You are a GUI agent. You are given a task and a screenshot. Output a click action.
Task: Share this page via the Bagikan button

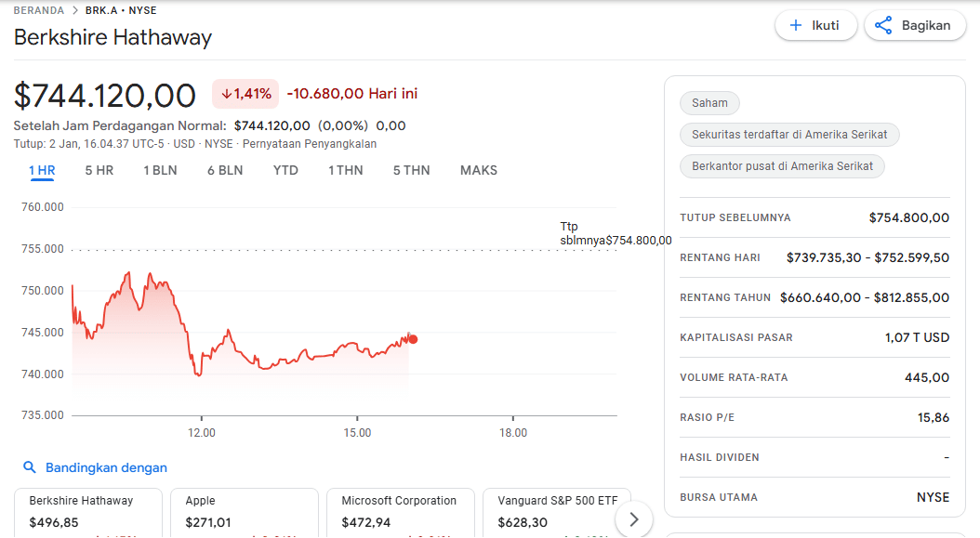coord(914,25)
